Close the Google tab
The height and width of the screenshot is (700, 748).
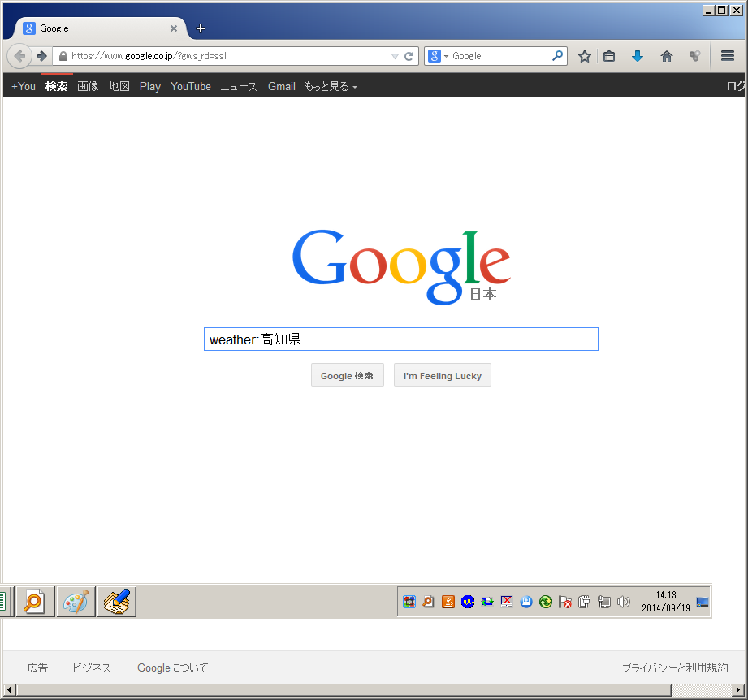[x=174, y=28]
